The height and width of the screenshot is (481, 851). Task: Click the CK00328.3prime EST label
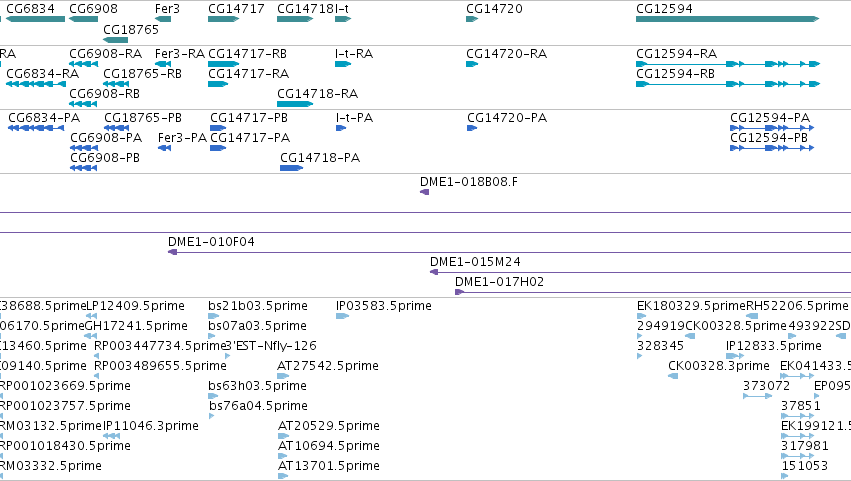pos(719,366)
